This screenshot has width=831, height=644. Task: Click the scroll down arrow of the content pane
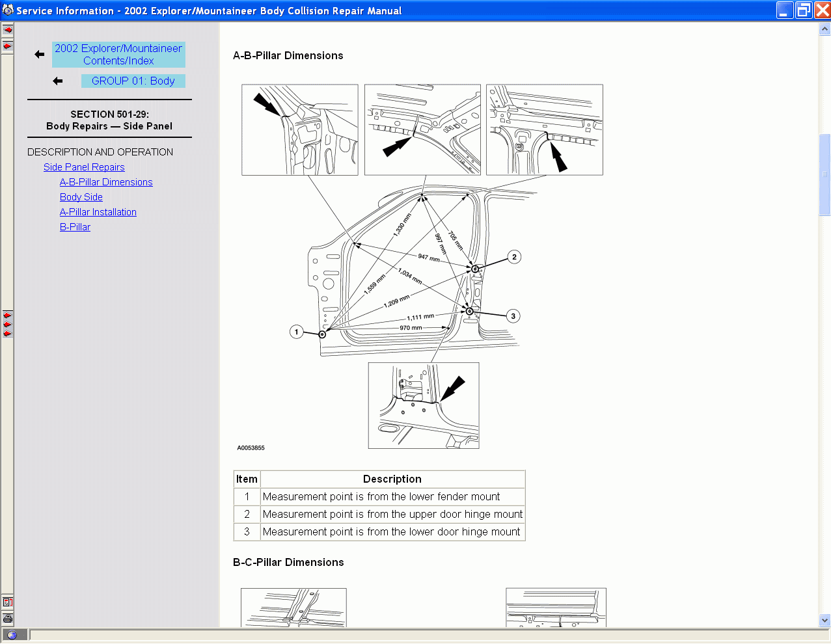pyautogui.click(x=824, y=621)
